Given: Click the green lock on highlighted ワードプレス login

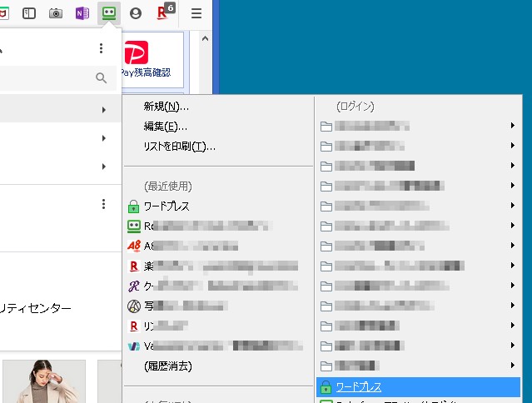Looking at the screenshot, I should [x=326, y=387].
